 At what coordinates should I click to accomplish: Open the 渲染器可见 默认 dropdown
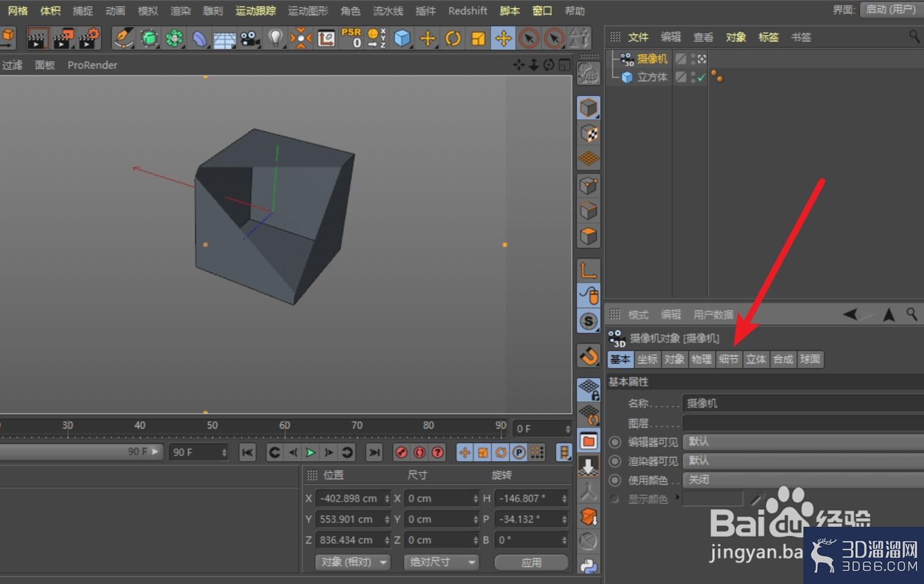pos(803,461)
